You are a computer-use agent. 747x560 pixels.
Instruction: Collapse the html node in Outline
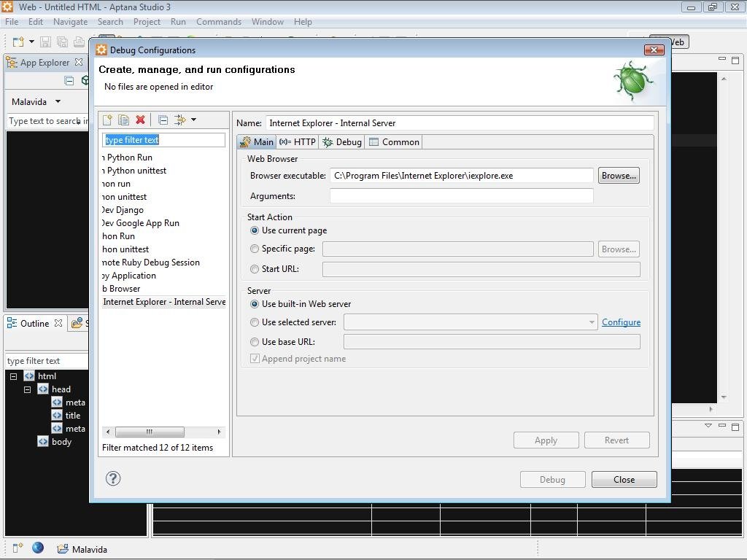tap(13, 376)
